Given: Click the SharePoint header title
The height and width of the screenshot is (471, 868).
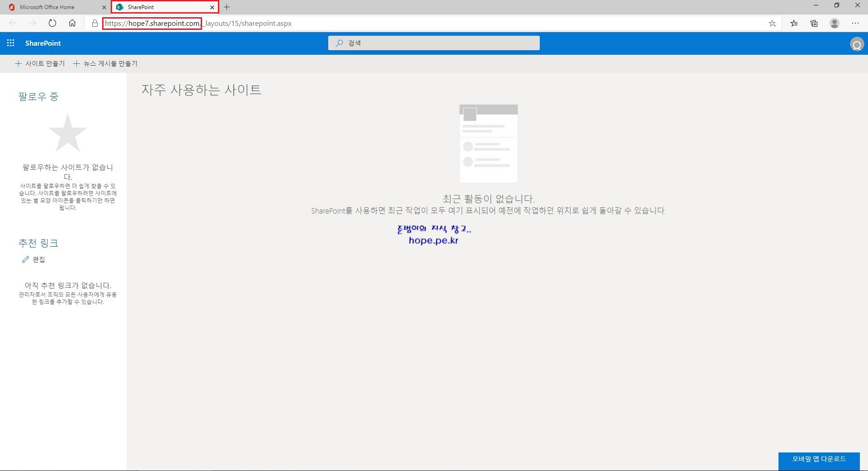Looking at the screenshot, I should point(43,43).
